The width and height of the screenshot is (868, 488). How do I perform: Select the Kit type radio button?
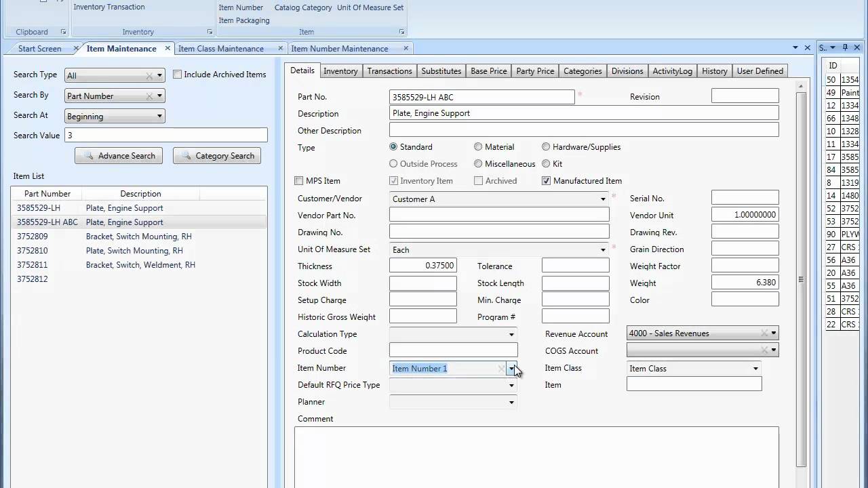[546, 163]
